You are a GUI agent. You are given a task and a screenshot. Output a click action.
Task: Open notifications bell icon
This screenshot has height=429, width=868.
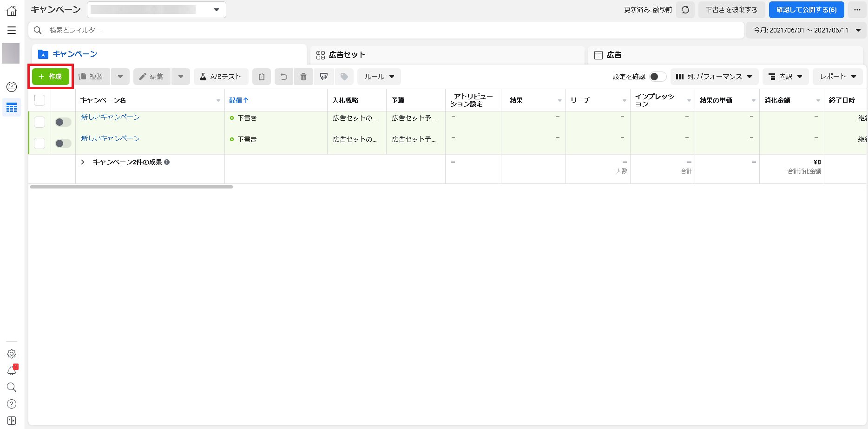12,370
